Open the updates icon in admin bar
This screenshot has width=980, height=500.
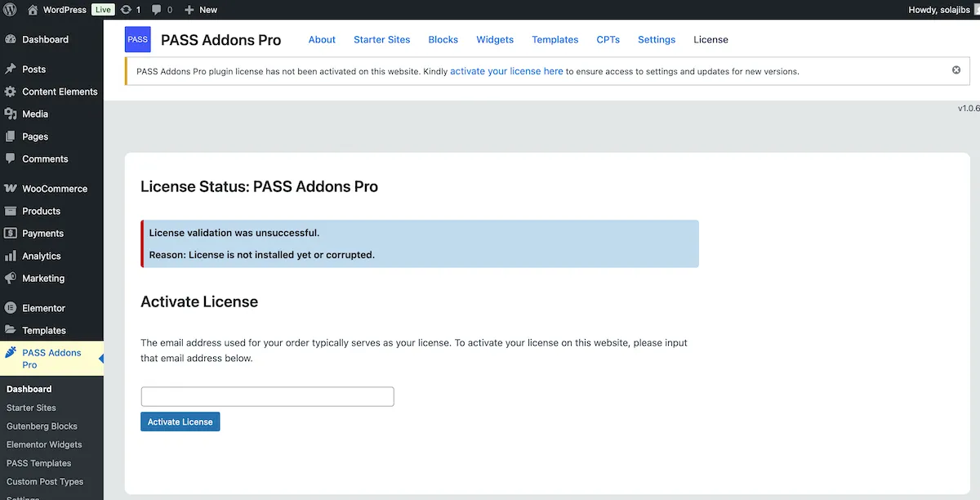pyautogui.click(x=126, y=10)
